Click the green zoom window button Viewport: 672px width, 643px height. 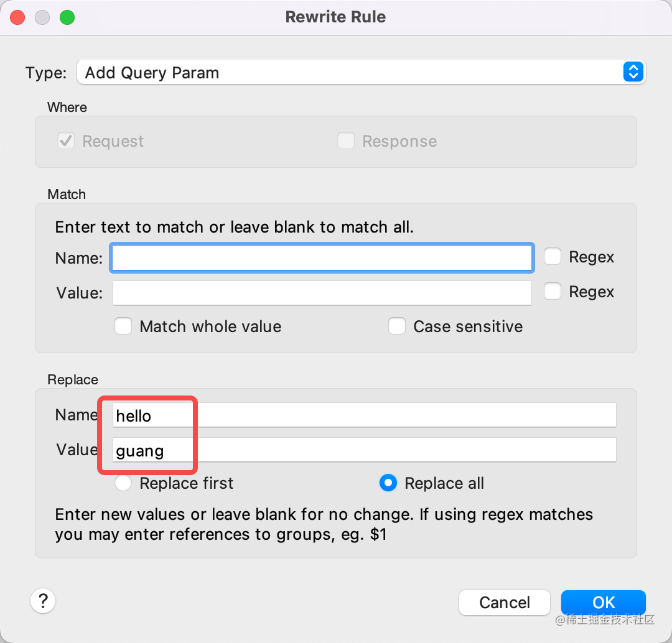(x=67, y=17)
